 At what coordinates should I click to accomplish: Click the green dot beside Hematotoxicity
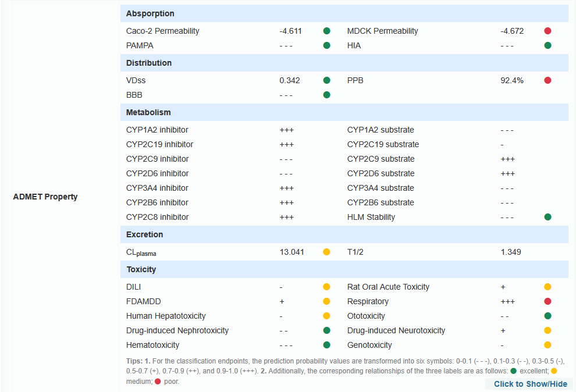coord(326,345)
